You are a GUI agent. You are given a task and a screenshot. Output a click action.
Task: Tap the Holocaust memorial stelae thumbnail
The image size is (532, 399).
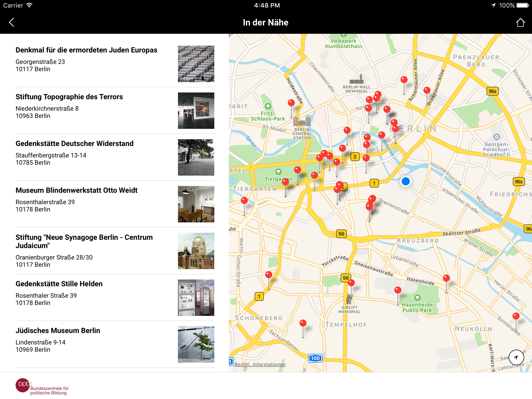pos(196,64)
